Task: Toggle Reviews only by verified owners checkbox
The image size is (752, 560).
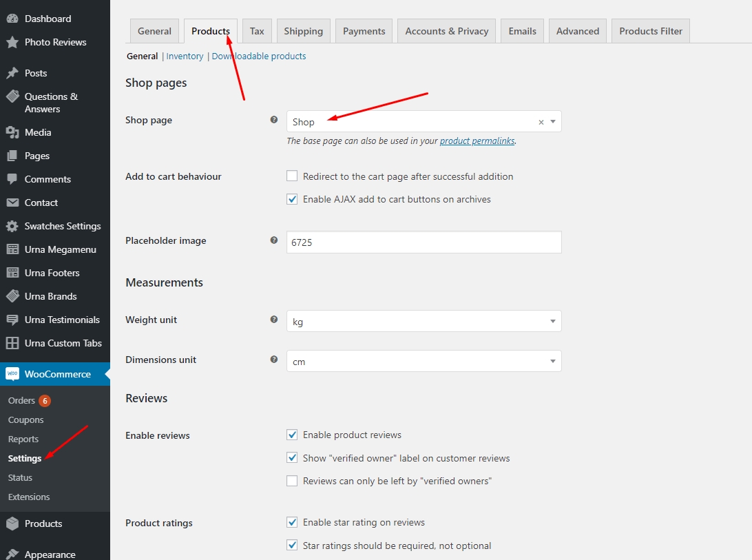Action: pos(292,481)
